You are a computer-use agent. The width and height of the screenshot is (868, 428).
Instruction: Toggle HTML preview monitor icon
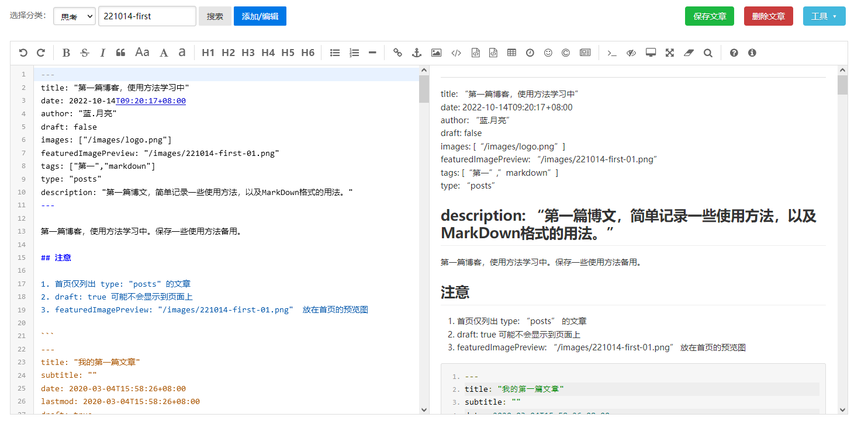click(651, 53)
